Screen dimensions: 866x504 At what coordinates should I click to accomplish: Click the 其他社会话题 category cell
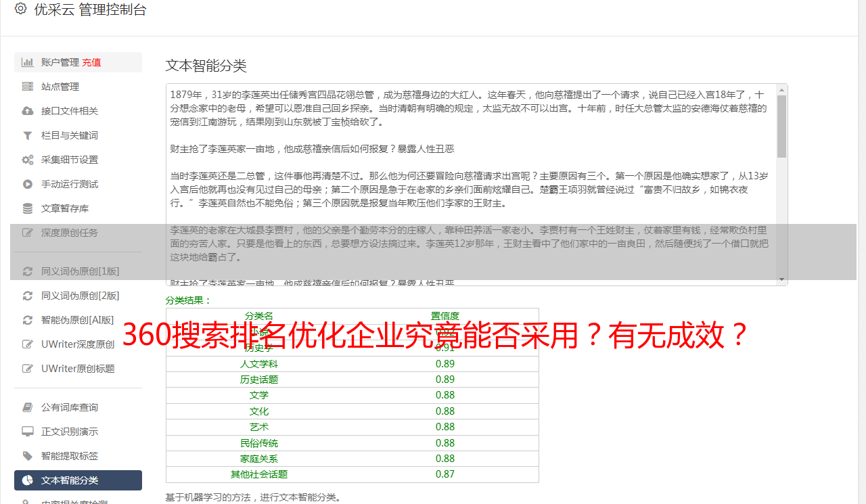tap(258, 474)
